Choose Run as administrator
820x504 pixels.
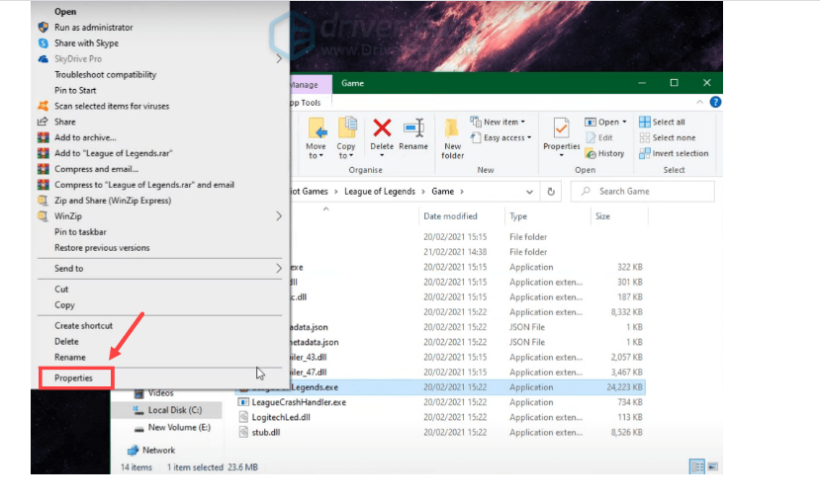(94, 27)
